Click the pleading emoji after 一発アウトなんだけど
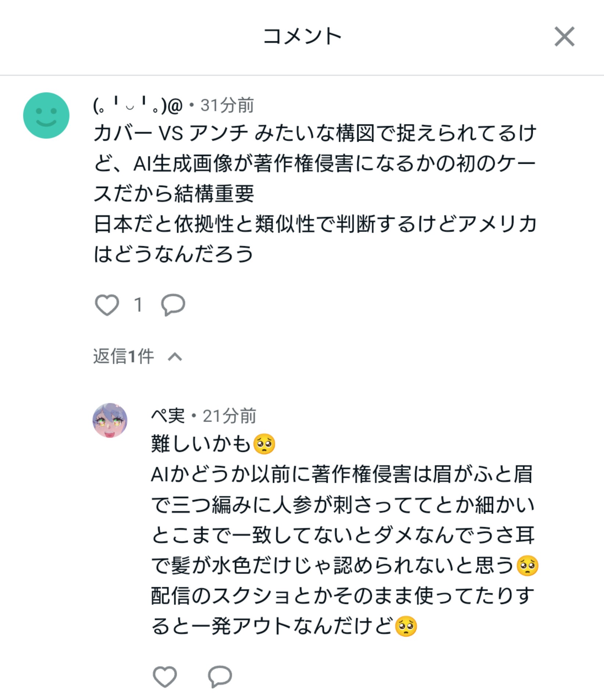The image size is (604, 700). [x=406, y=627]
